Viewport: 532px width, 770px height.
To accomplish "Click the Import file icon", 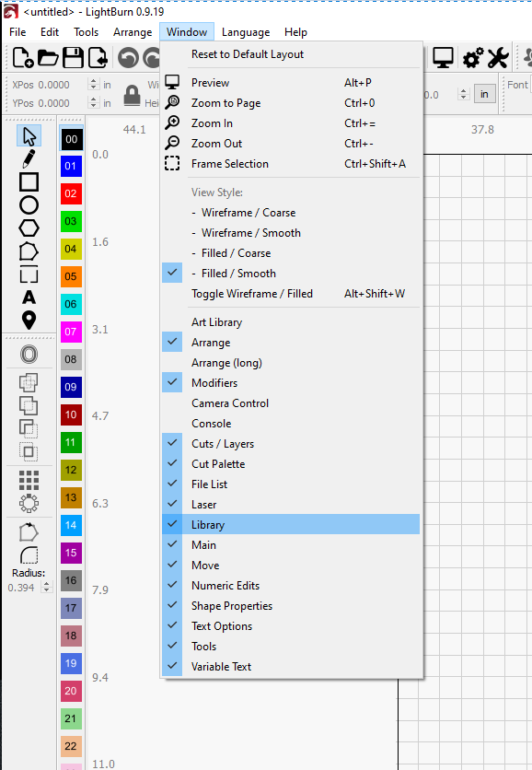I will (98, 58).
